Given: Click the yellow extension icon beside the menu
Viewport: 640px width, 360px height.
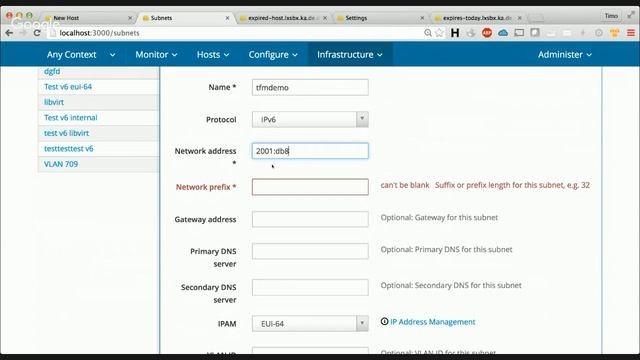Looking at the screenshot, I should click(x=615, y=33).
